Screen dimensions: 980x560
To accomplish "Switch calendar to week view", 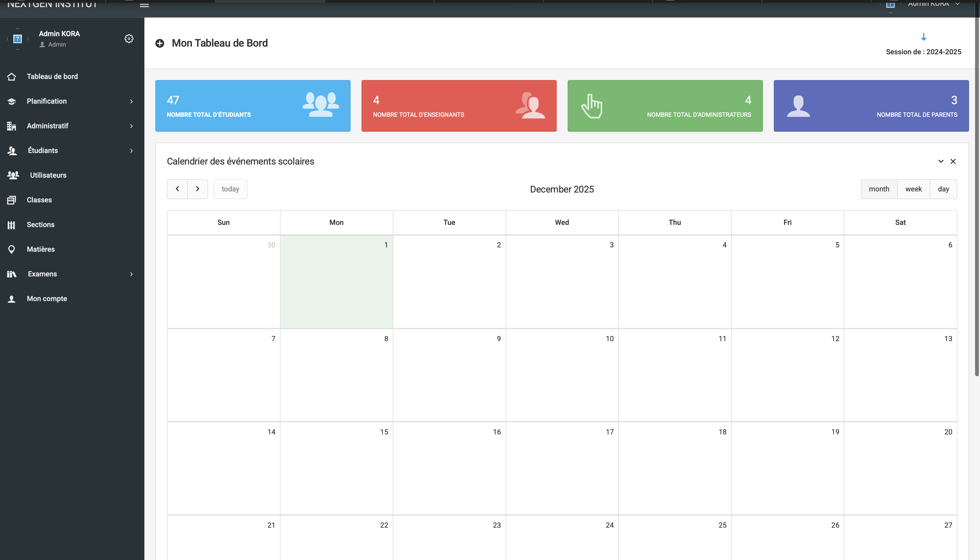I will click(913, 189).
